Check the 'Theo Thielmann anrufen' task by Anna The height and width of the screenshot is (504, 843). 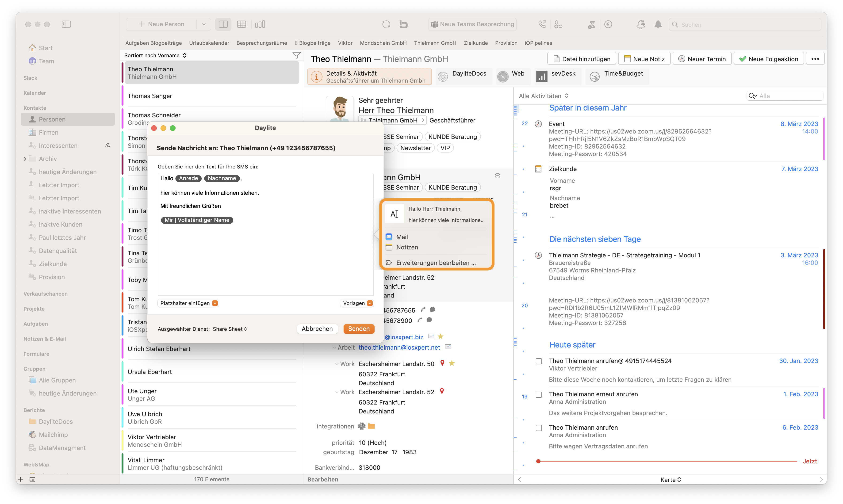(x=539, y=428)
